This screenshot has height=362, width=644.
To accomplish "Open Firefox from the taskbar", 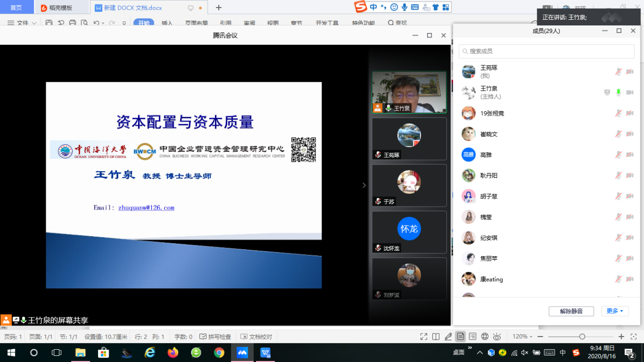I will coord(173,353).
